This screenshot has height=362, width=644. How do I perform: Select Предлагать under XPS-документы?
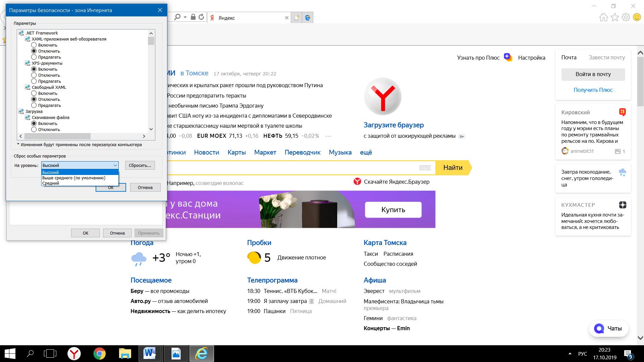point(34,81)
